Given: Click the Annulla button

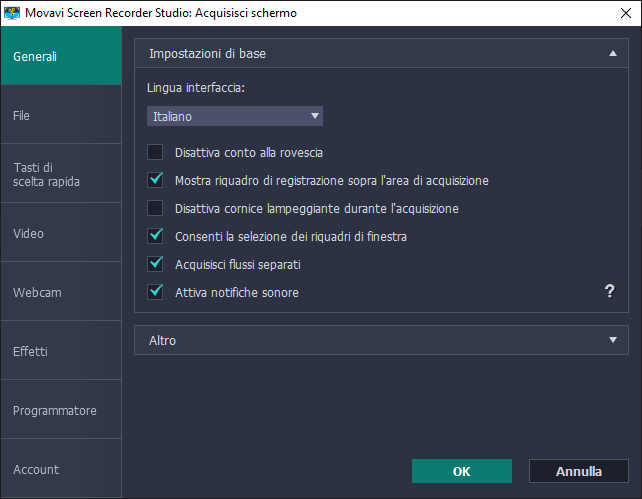Looking at the screenshot, I should coord(578,471).
